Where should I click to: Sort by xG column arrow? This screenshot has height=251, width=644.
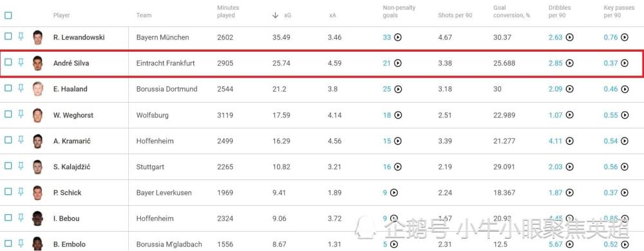[275, 15]
